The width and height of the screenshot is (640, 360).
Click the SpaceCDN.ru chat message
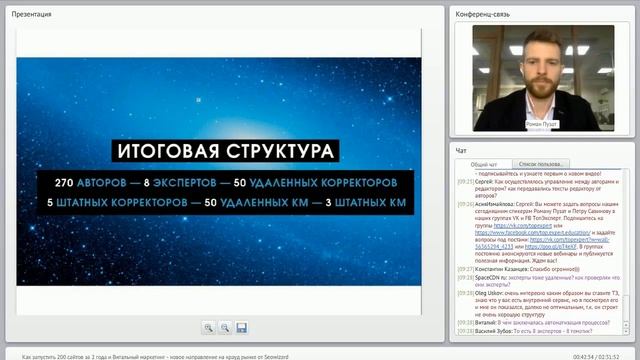tap(539, 281)
